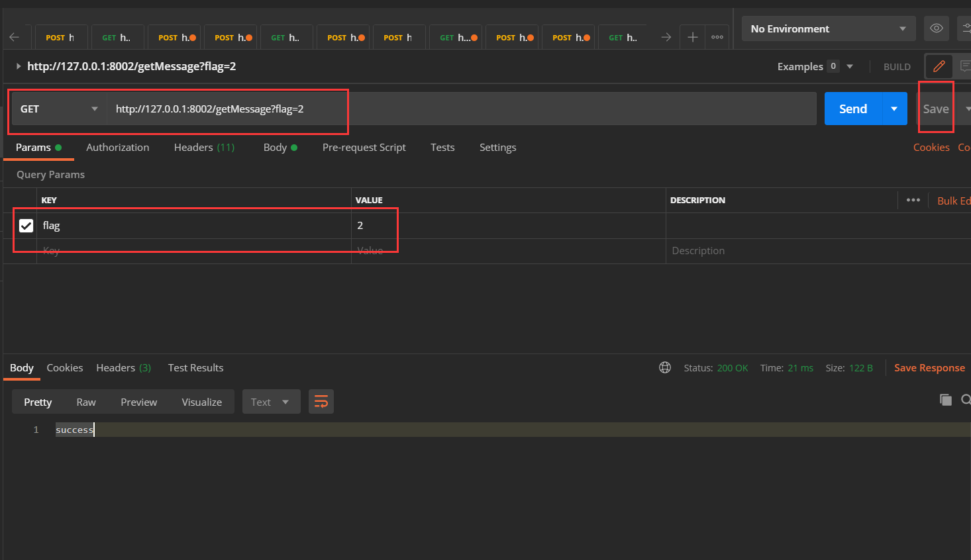The image size is (971, 560).
Task: Open the Pre-request Script tab
Action: pyautogui.click(x=364, y=147)
